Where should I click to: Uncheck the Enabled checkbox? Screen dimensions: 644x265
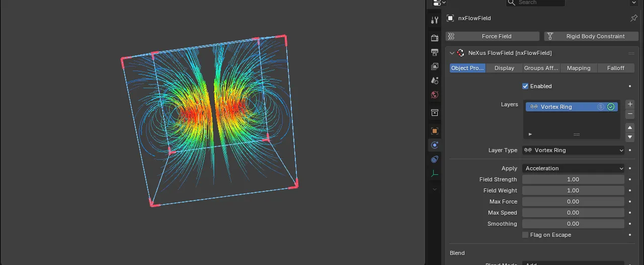click(x=525, y=86)
